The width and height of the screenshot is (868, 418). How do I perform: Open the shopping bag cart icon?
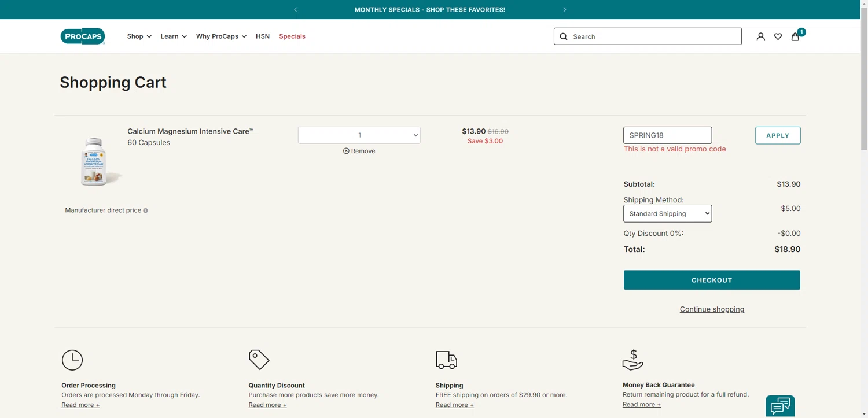796,36
